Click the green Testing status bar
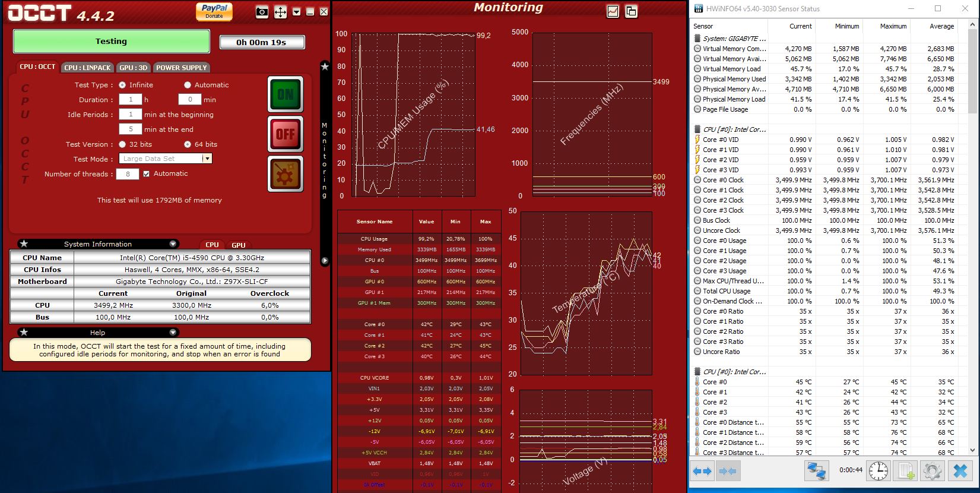 pos(112,42)
